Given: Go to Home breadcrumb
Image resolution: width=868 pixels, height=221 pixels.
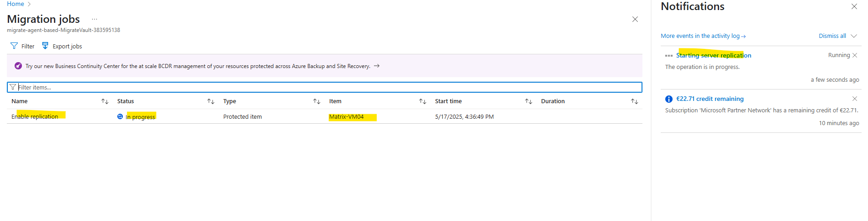Looking at the screenshot, I should (x=16, y=4).
